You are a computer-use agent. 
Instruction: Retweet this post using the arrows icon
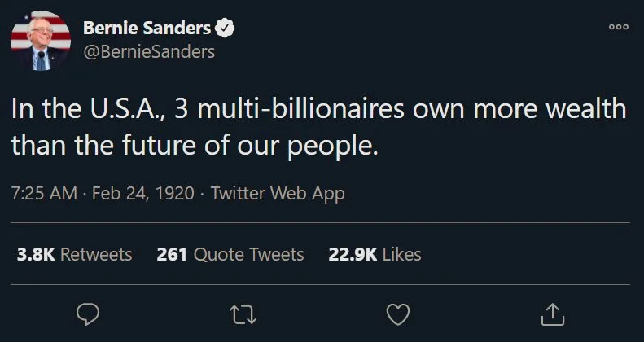242,313
